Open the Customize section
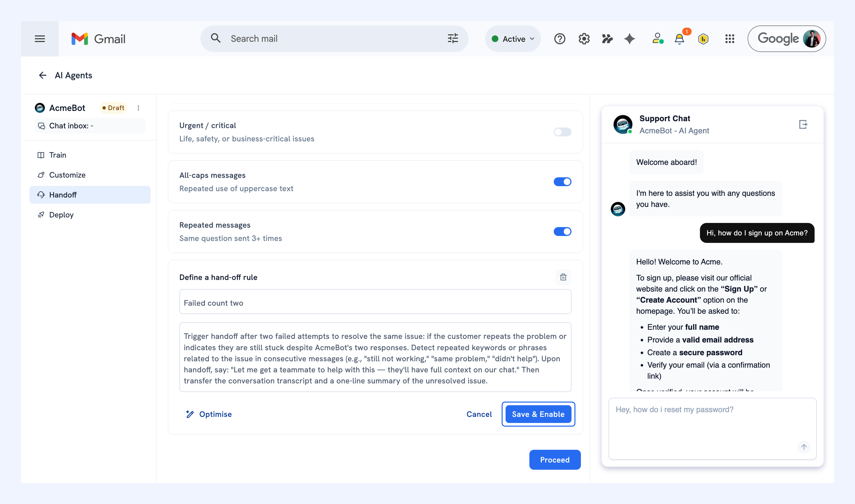 click(x=90, y=175)
